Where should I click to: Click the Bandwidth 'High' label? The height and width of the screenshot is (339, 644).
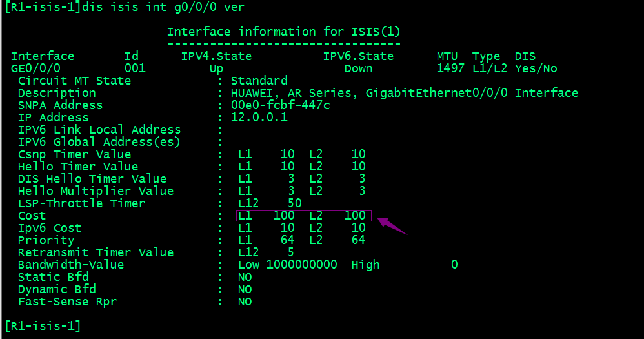pos(365,265)
